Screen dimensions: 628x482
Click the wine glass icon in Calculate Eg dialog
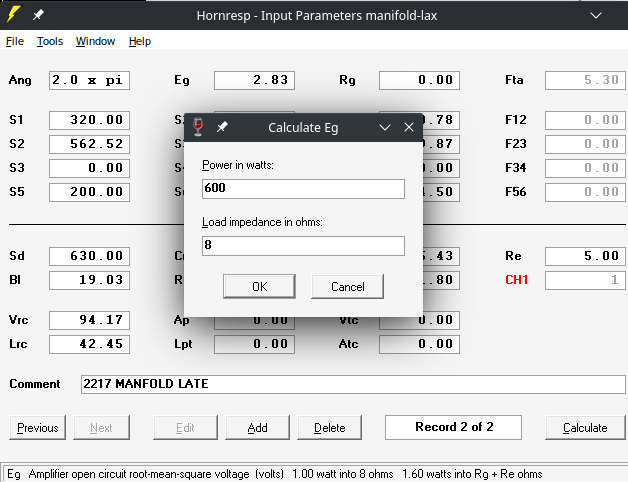[x=198, y=127]
